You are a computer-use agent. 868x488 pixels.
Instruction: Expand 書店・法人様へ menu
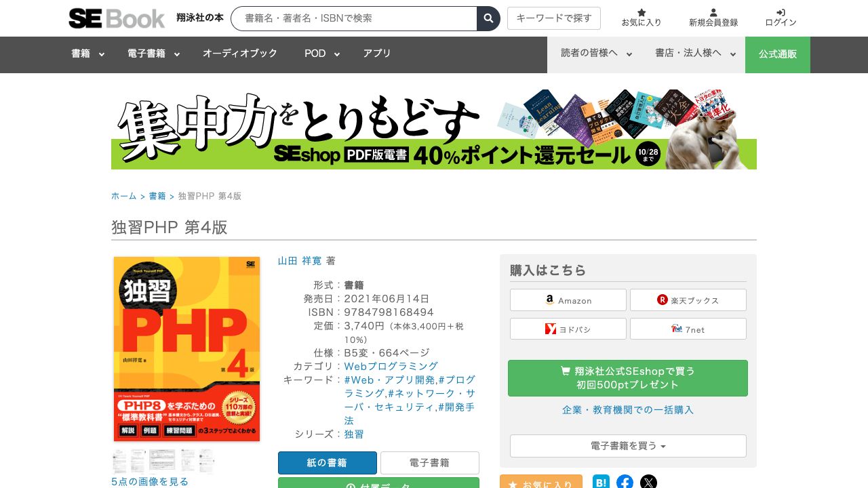click(x=696, y=54)
